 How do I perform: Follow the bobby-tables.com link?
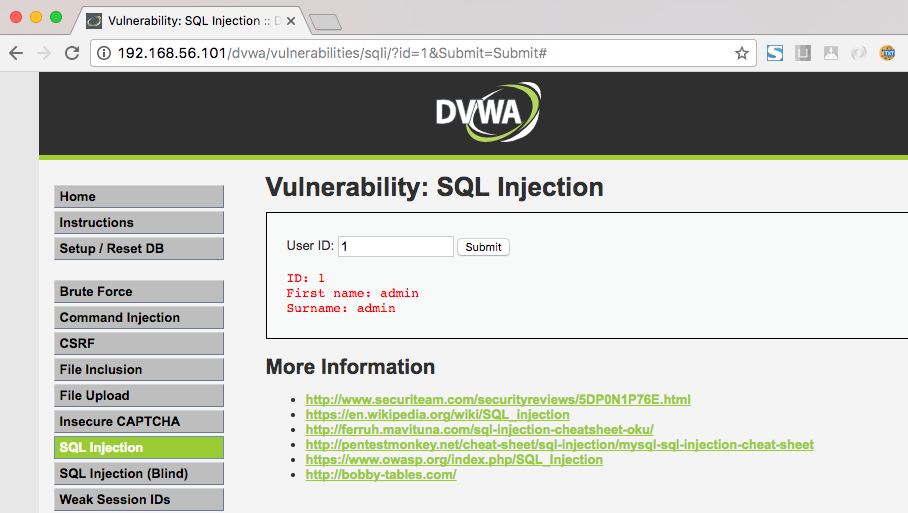[x=380, y=474]
